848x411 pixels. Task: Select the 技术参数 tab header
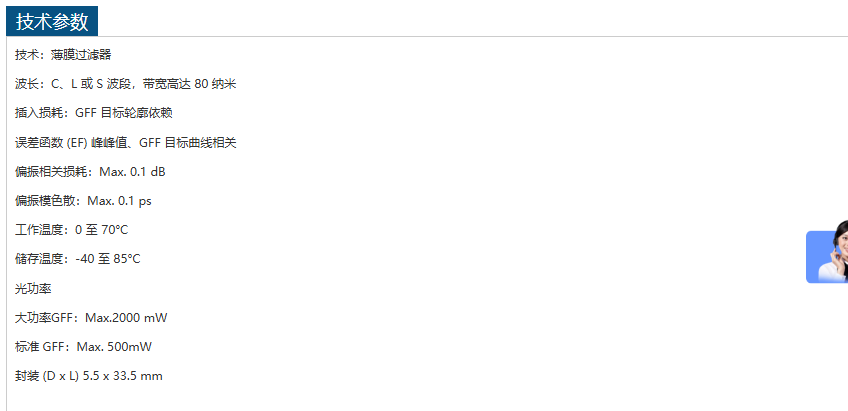(52, 21)
